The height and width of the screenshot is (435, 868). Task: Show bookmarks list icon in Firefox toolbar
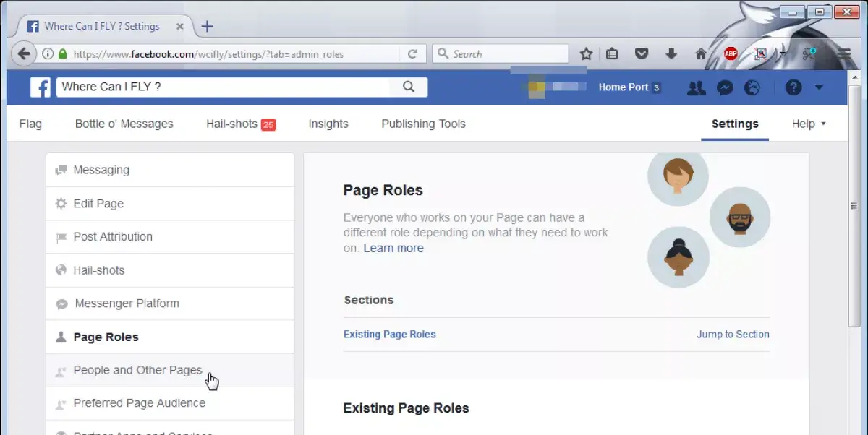click(x=612, y=54)
